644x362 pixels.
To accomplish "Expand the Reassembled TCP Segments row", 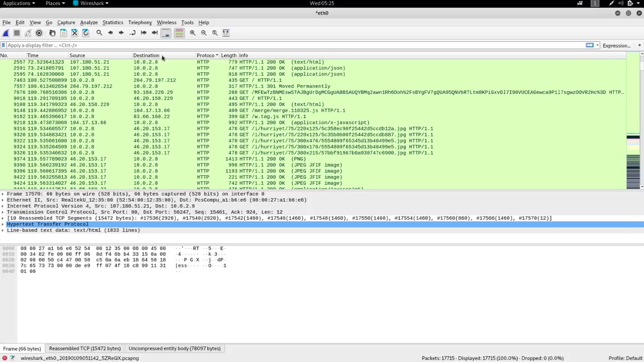I will coord(3,218).
